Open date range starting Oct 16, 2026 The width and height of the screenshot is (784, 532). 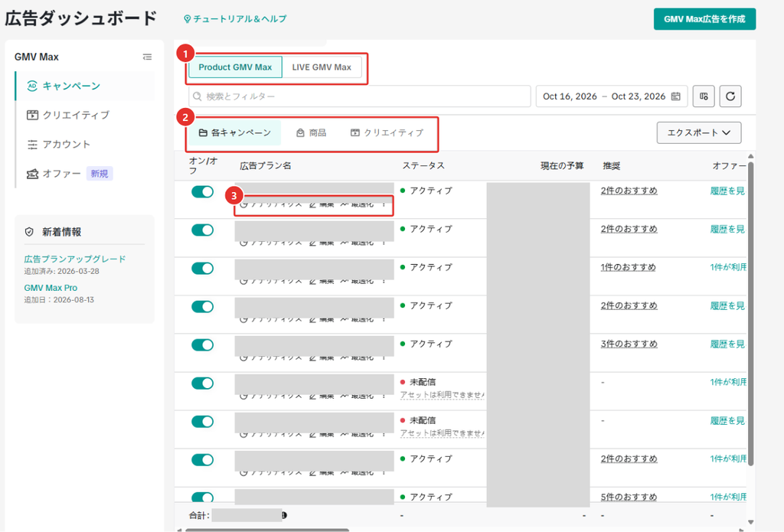pyautogui.click(x=612, y=96)
